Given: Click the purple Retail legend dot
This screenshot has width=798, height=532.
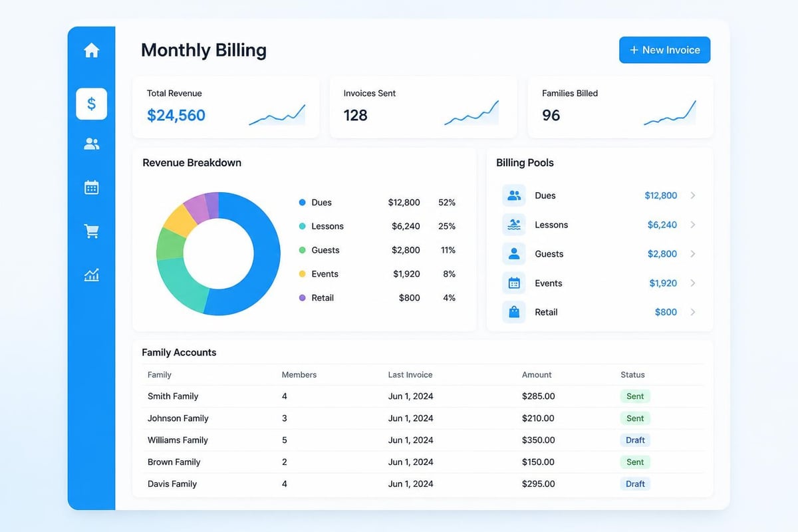Looking at the screenshot, I should (x=303, y=298).
